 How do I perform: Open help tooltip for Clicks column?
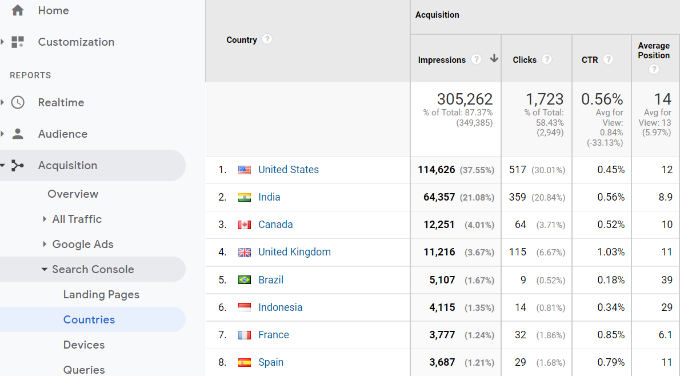[x=547, y=59]
